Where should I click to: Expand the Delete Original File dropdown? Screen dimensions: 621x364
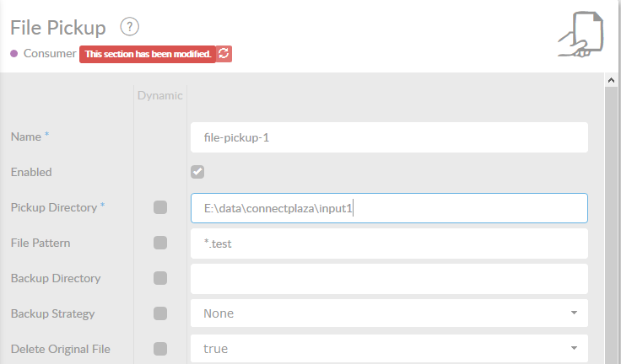(389, 349)
